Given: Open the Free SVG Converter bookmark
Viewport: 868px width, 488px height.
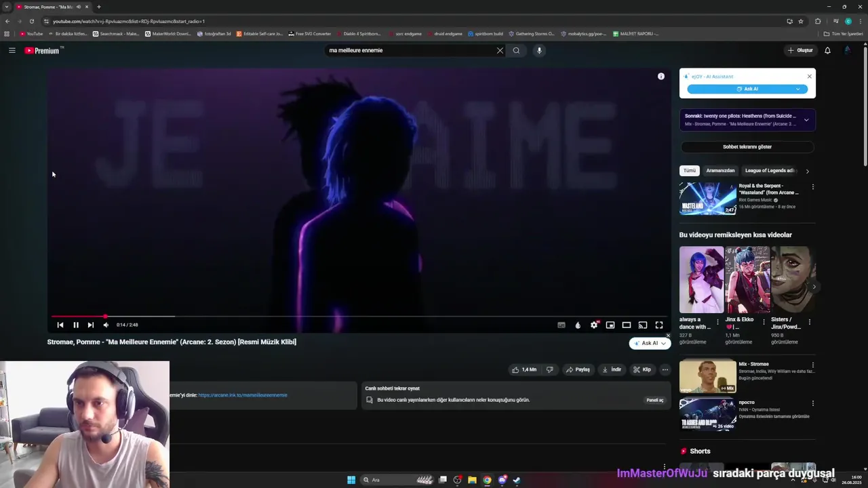Looking at the screenshot, I should (309, 33).
